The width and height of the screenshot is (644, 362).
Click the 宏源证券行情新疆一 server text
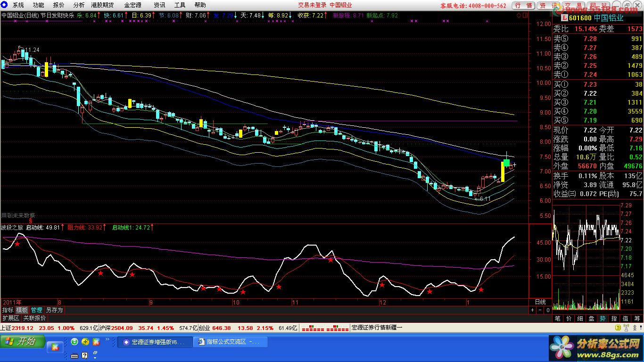pos(377,328)
